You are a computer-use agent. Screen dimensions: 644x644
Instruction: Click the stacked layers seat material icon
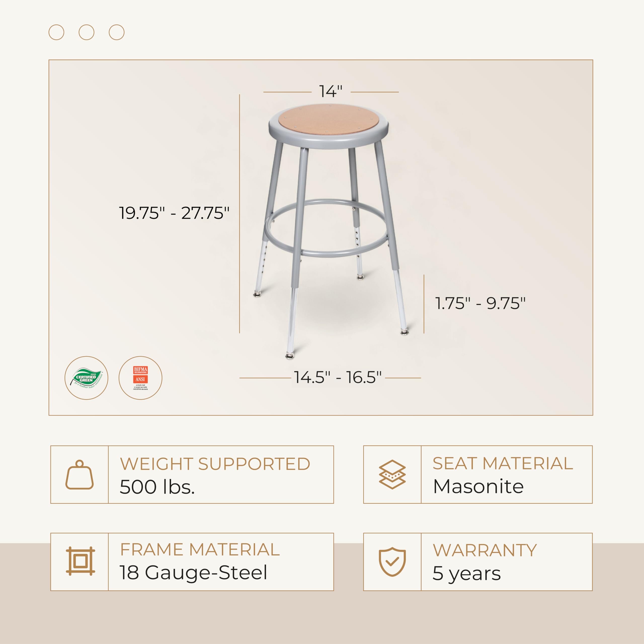pos(392,475)
